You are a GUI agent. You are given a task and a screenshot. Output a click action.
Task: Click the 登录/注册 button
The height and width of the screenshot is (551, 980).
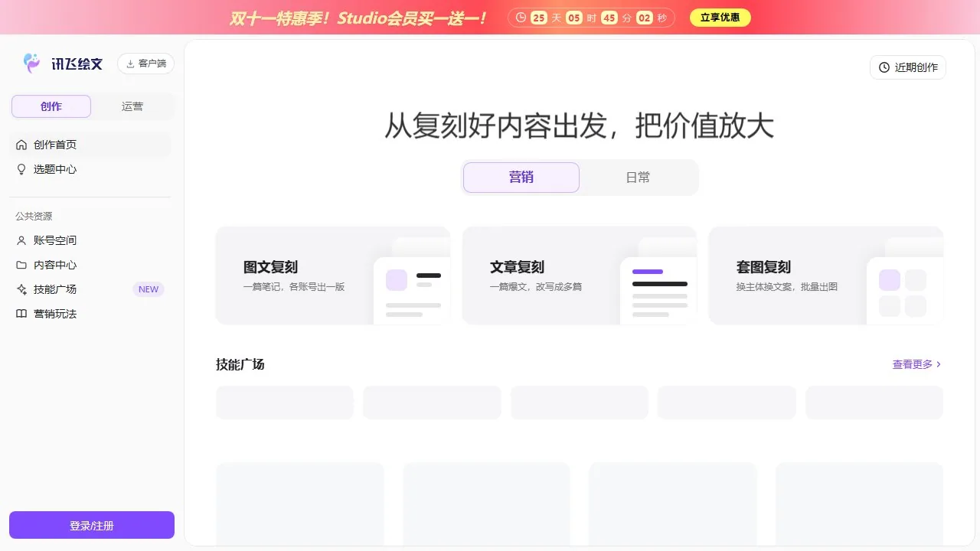tap(92, 525)
